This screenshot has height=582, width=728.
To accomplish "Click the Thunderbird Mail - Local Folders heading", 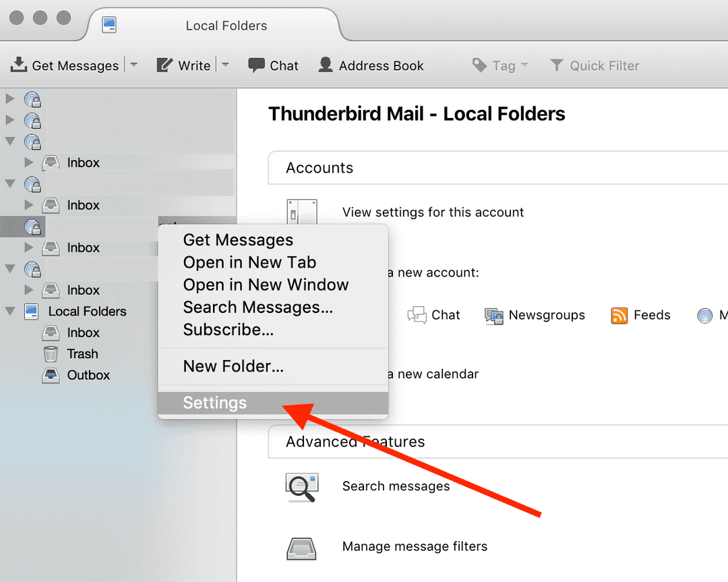I will coord(417,114).
